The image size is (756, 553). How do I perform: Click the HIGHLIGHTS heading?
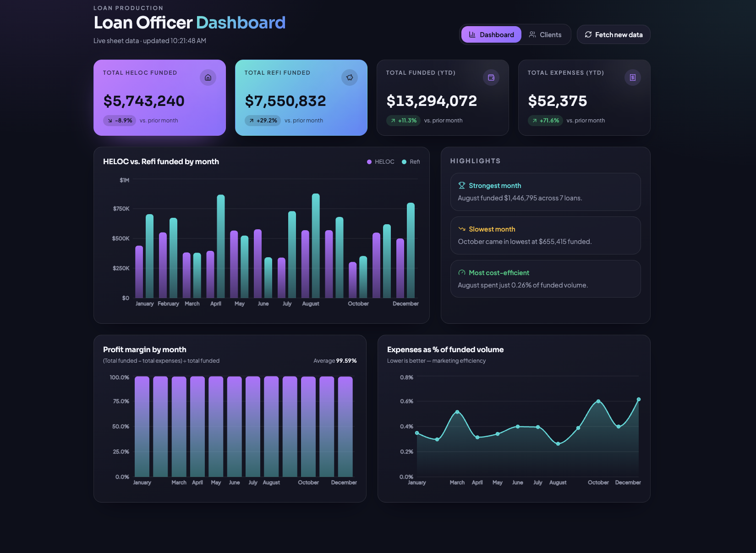(x=475, y=161)
